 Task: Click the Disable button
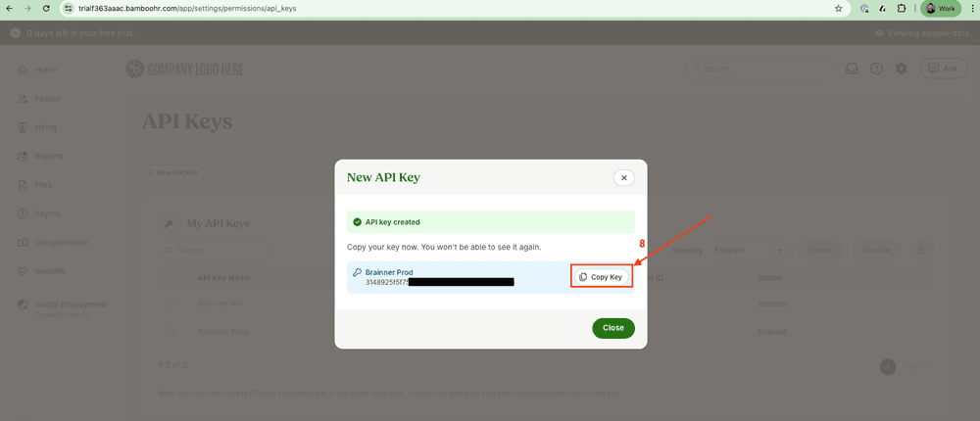click(x=876, y=251)
